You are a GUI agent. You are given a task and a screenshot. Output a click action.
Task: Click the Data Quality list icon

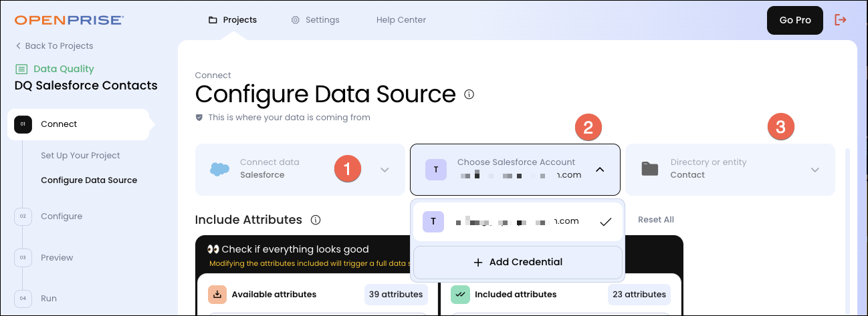[x=21, y=69]
